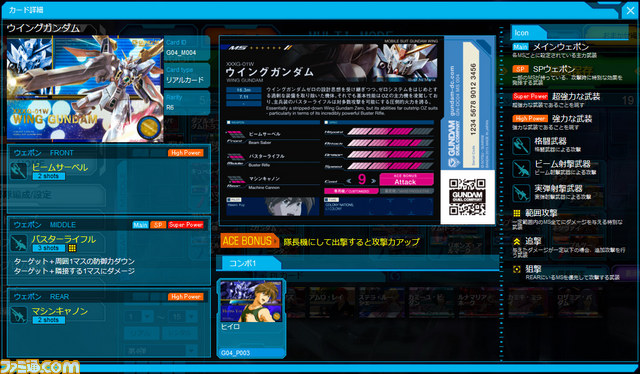Click the yellow grid icon beside 3 shots
This screenshot has width=640, height=374.
tap(72, 248)
